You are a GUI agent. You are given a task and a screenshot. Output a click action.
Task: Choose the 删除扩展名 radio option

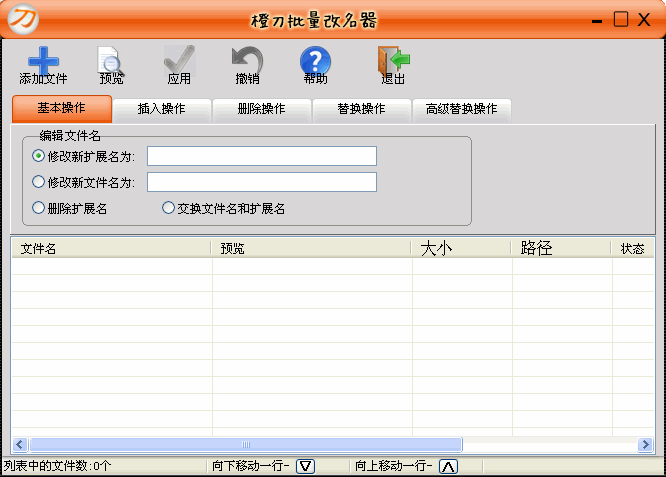(x=38, y=208)
